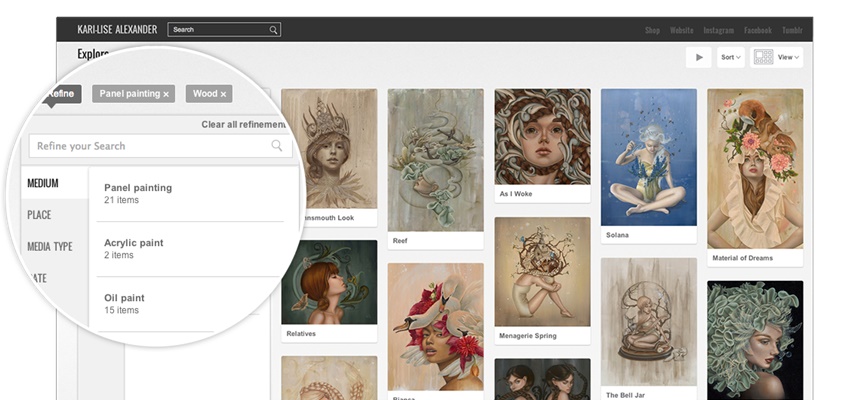857x400 pixels.
Task: Start the slideshow play button
Action: point(698,57)
